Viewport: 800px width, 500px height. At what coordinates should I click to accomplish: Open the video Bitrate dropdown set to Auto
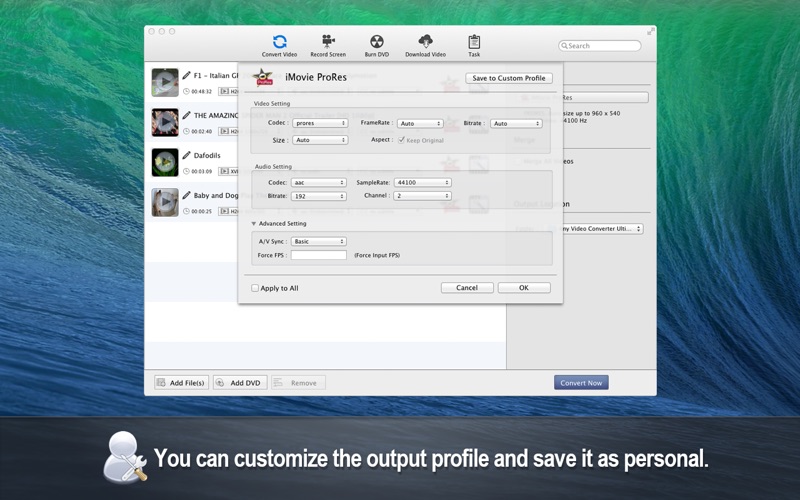(x=516, y=123)
